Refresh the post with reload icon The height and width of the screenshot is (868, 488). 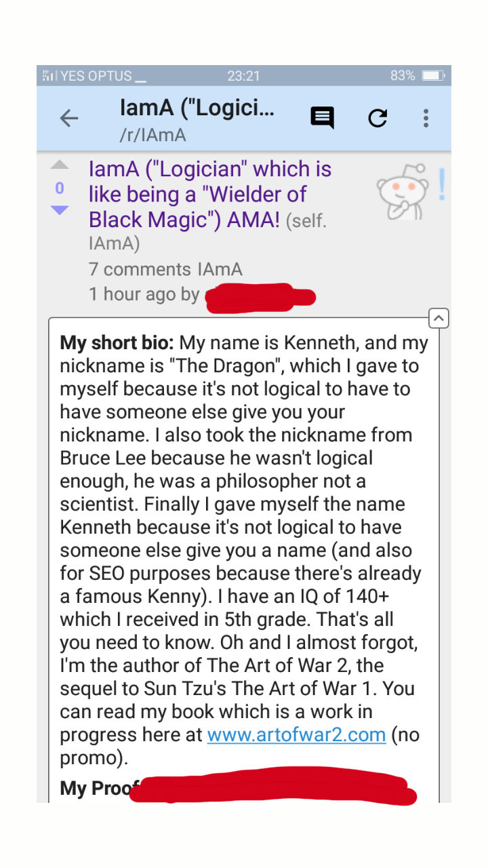(378, 118)
